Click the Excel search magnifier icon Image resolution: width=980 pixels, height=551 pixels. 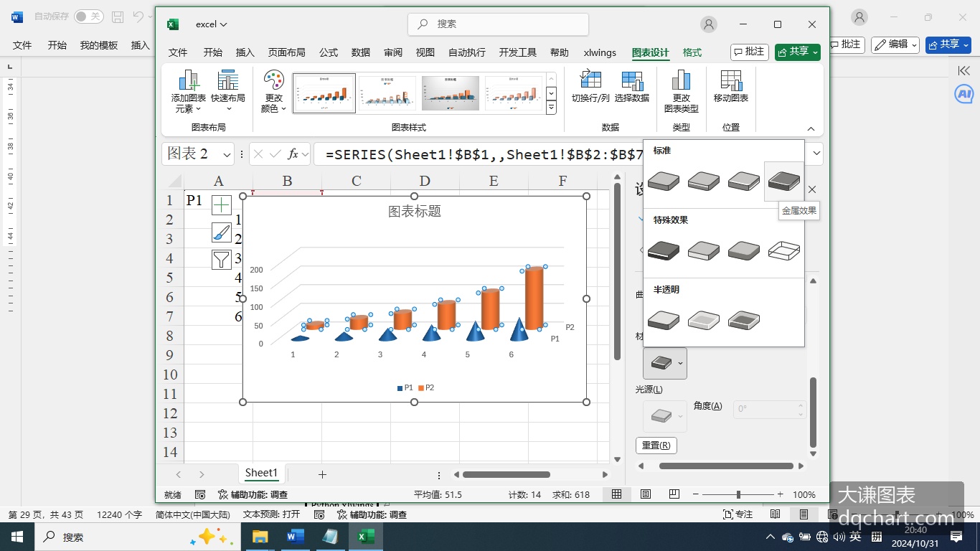[423, 24]
